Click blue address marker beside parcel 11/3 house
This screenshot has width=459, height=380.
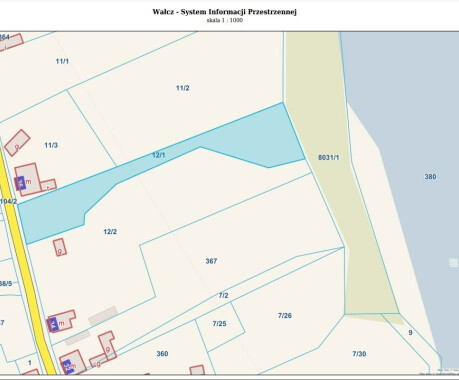point(20,183)
